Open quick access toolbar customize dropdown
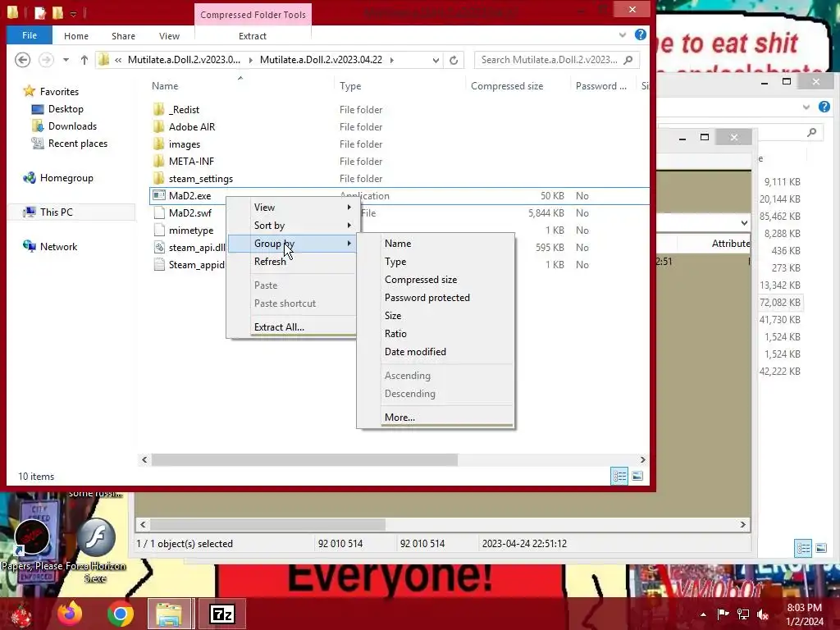Screen dimensions: 840x630 click(x=73, y=13)
